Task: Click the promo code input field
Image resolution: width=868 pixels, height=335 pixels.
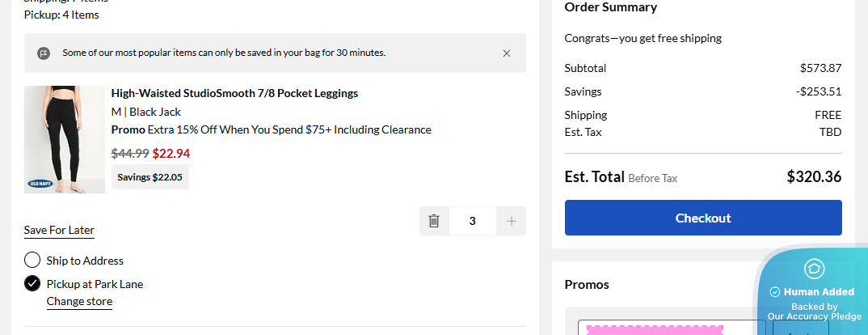Action: pyautogui.click(x=671, y=329)
